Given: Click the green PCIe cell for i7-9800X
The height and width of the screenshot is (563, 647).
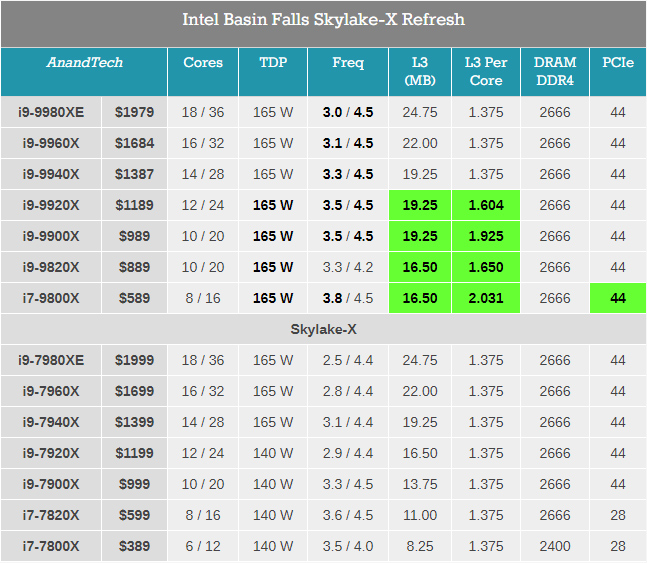Looking at the screenshot, I should 617,298.
